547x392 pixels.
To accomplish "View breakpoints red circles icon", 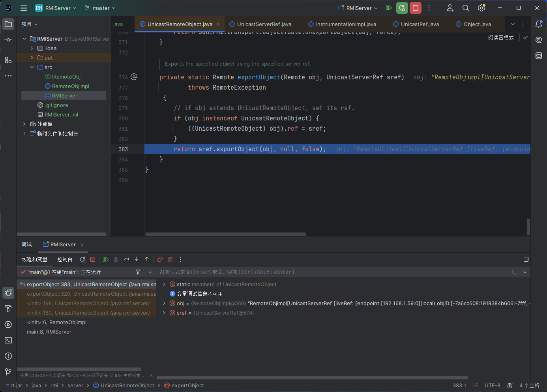I will click(160, 259).
